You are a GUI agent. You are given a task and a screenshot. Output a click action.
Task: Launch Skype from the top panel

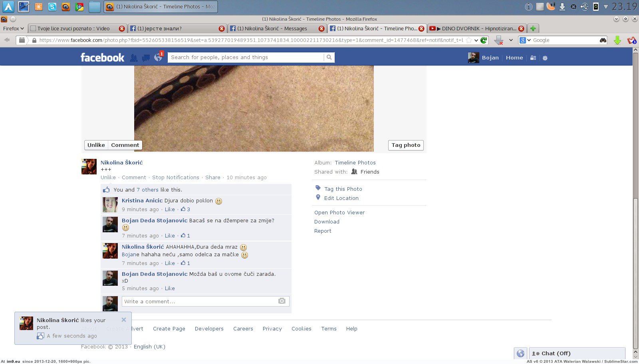(52, 7)
